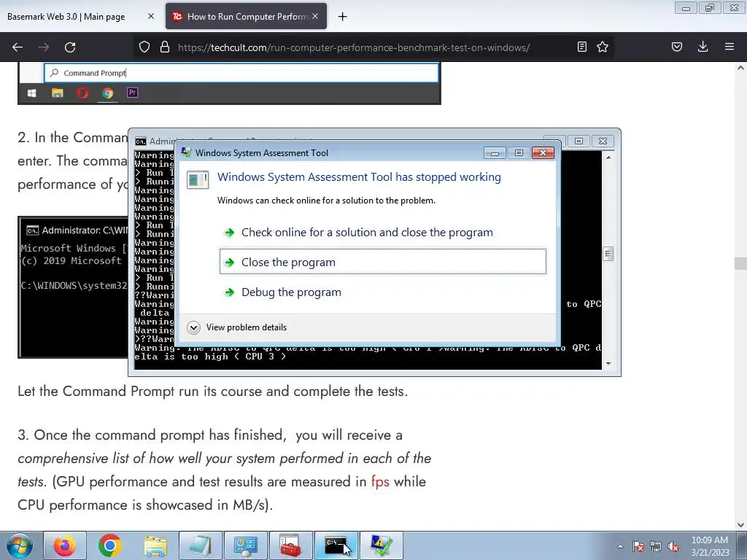This screenshot has width=747, height=560.
Task: Click browser page scroll up arrow
Action: pos(740,68)
